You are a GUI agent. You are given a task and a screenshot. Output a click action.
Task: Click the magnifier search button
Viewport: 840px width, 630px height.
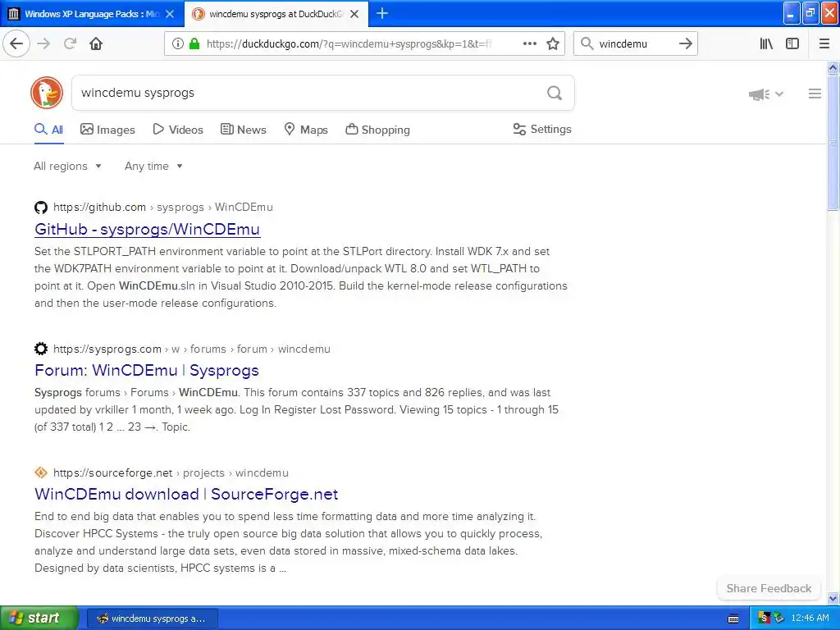[555, 93]
